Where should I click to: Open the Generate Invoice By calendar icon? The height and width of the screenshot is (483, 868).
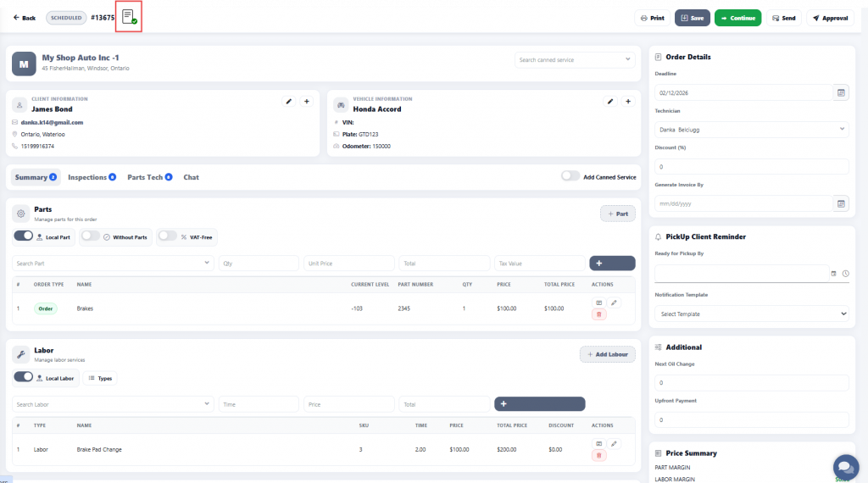point(841,203)
